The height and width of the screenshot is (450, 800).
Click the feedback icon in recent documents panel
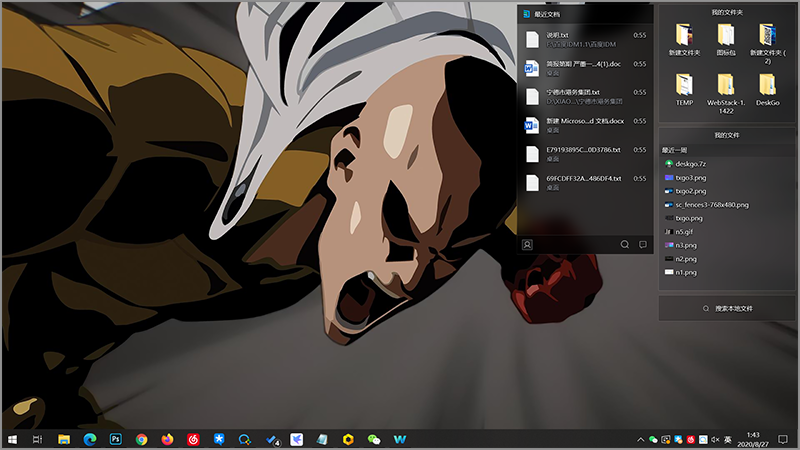click(643, 244)
